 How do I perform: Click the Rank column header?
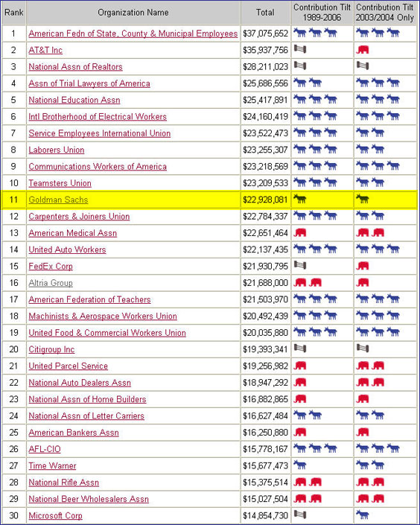pyautogui.click(x=13, y=13)
